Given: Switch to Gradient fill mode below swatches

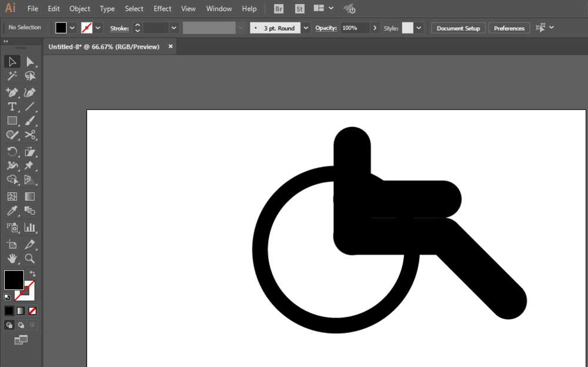Looking at the screenshot, I should 21,311.
